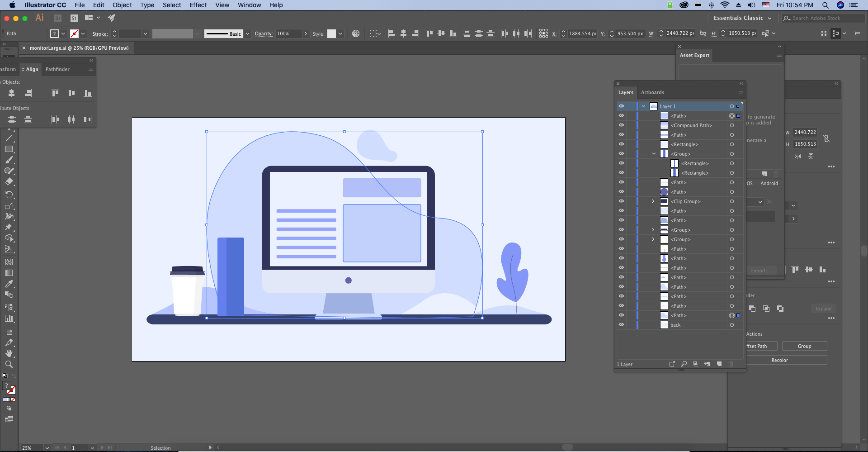Screen dimensions: 868x452
Task: Toggle visibility of Layer 1
Action: (622, 106)
